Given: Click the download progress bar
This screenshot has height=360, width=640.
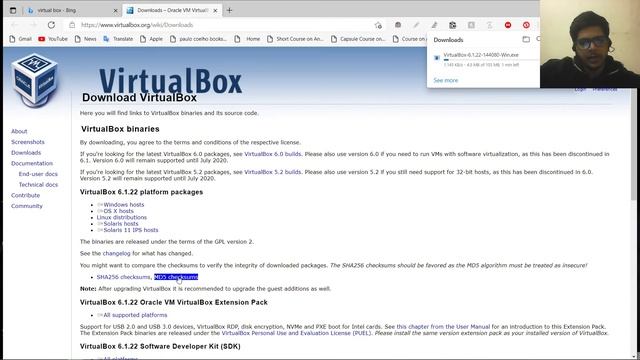Looking at the screenshot, I should tap(491, 60).
